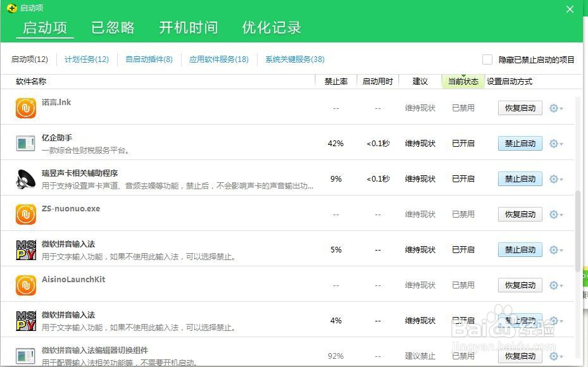588x367 pixels.
Task: Click the 诺言.lnk orange app icon
Action: (26, 108)
